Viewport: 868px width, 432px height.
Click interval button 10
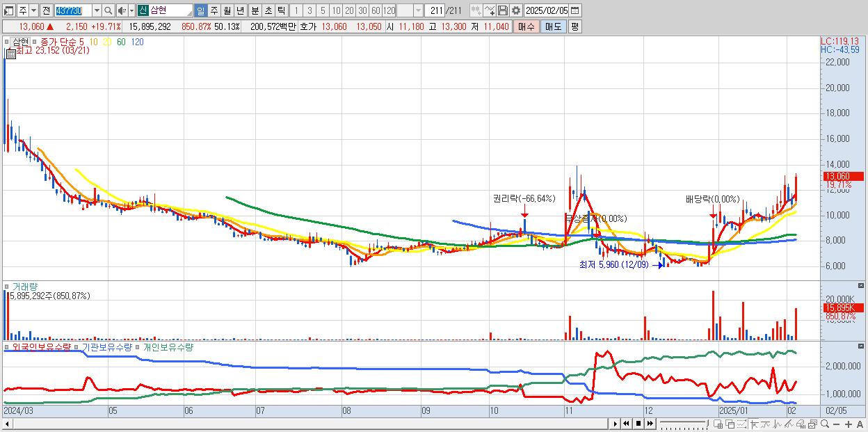[335, 10]
